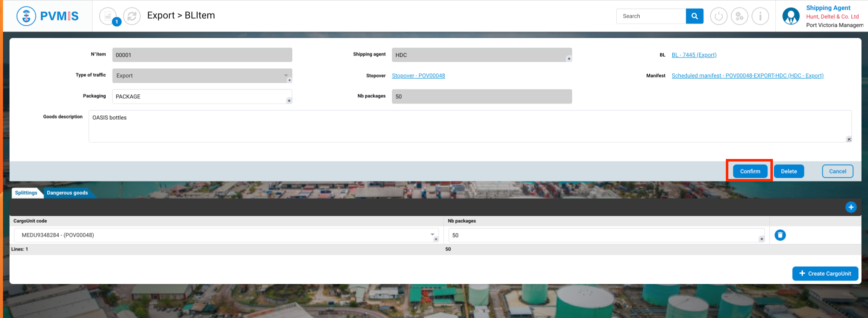Screen dimensions: 868x318
Task: Click the info icon in header
Action: (760, 16)
